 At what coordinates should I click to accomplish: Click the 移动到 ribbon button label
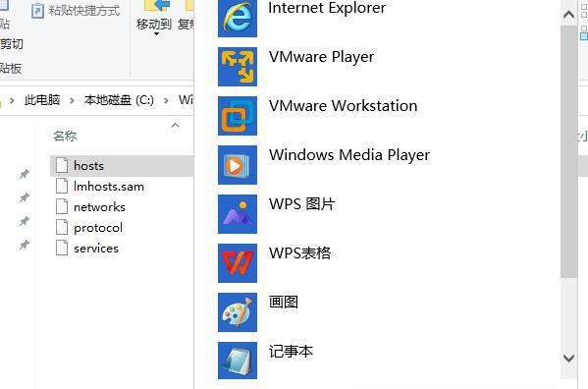[154, 25]
